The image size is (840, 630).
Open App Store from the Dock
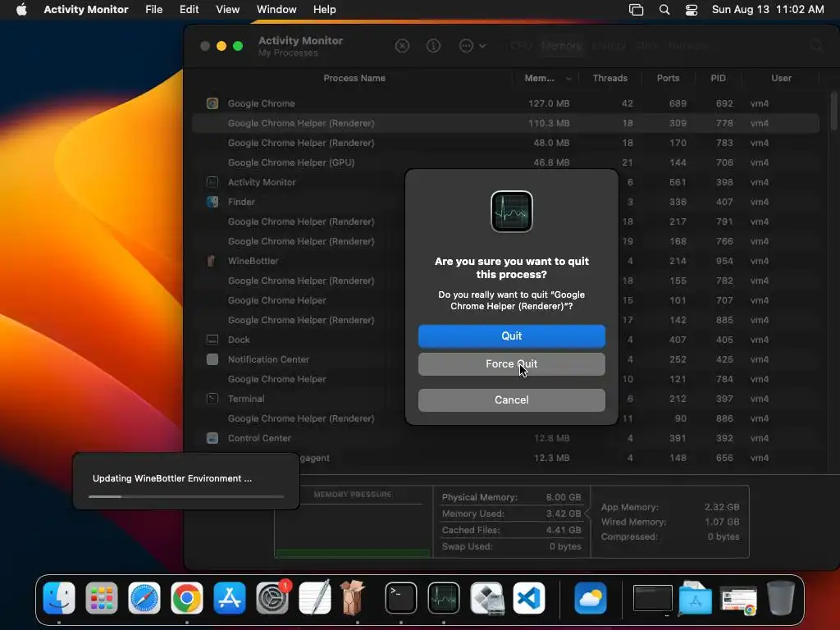coord(230,598)
